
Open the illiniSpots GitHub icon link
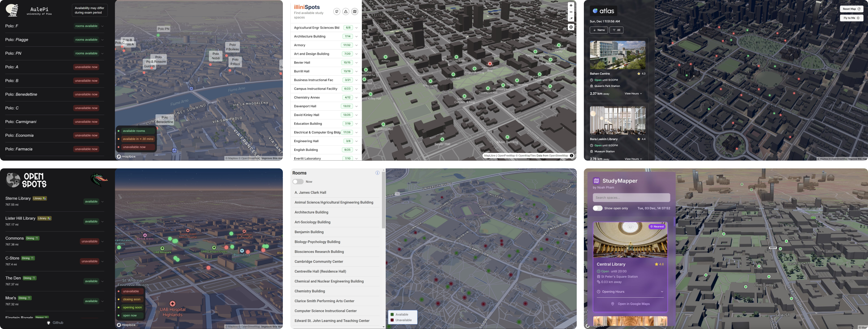[336, 12]
